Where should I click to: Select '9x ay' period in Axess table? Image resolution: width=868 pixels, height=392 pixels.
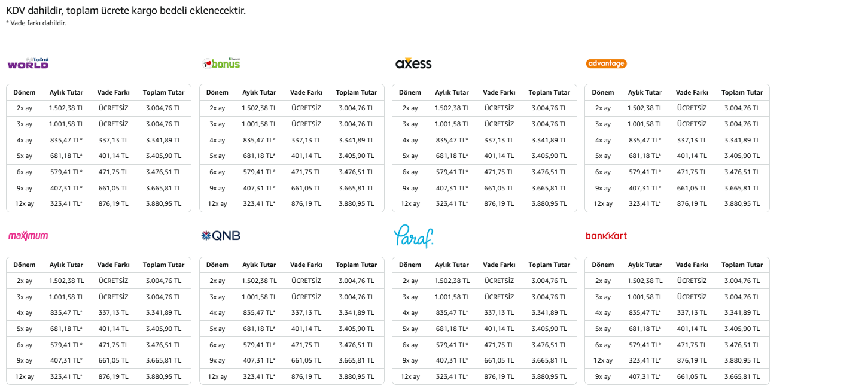[x=410, y=188]
